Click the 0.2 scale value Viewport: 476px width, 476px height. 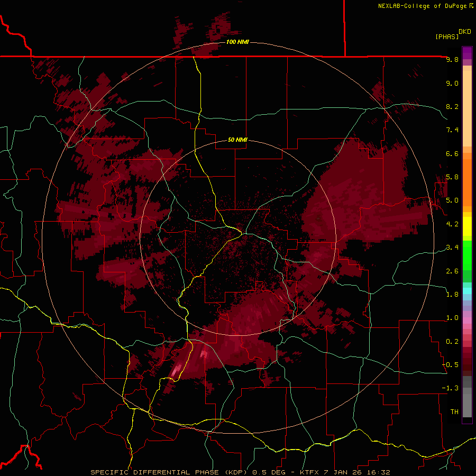pos(452,342)
